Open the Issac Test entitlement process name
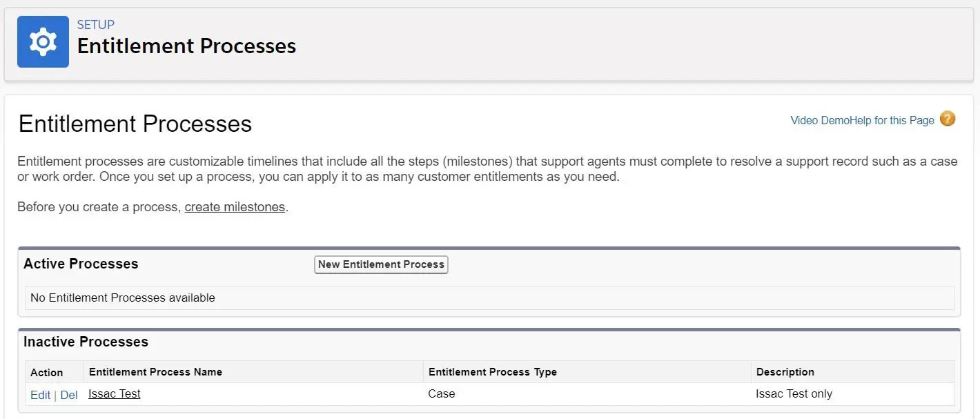 115,393
